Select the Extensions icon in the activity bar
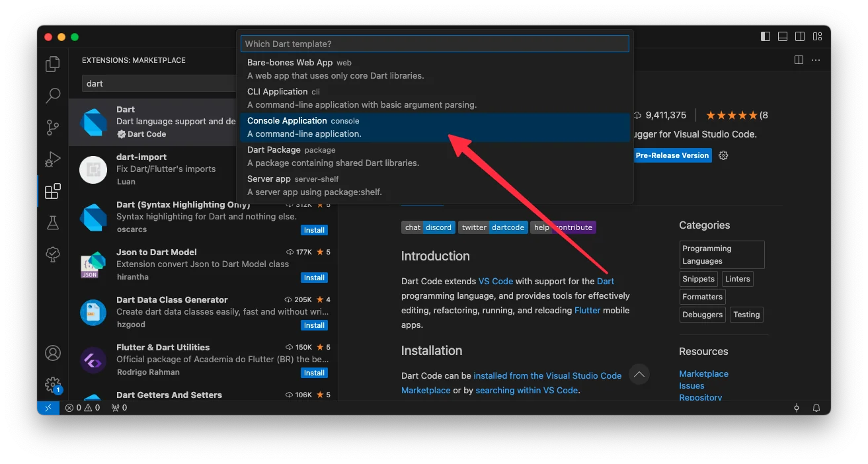The width and height of the screenshot is (868, 464). click(x=53, y=191)
